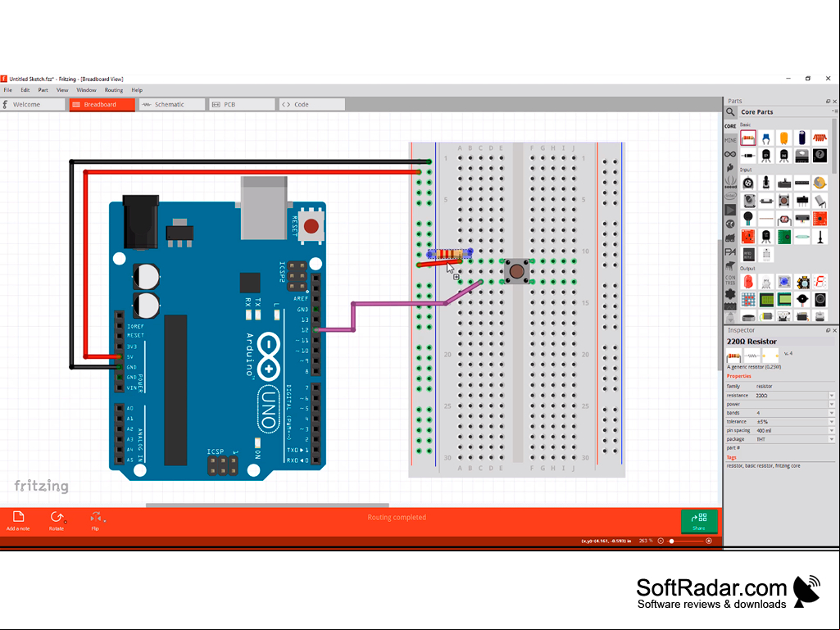
Task: Open the Part menu
Action: 43,90
